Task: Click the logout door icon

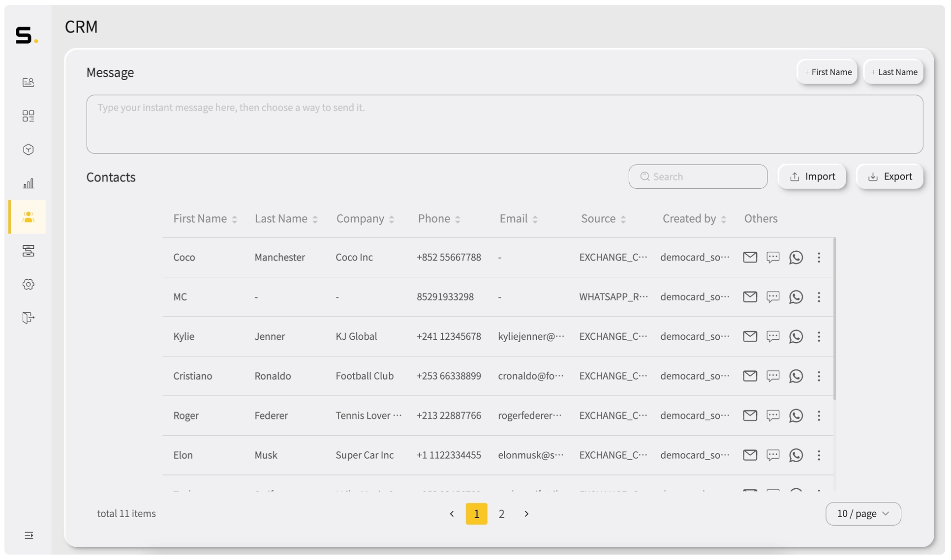Action: [x=28, y=318]
